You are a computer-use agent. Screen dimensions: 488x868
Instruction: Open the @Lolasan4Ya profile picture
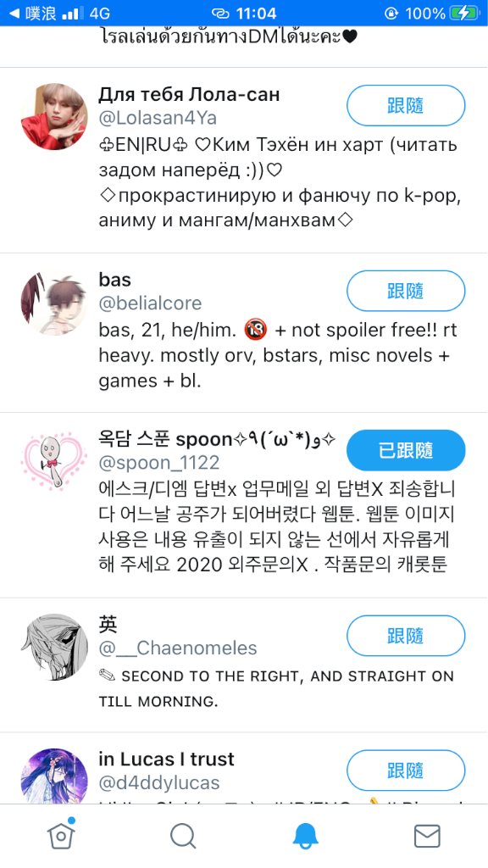pyautogui.click(x=54, y=117)
